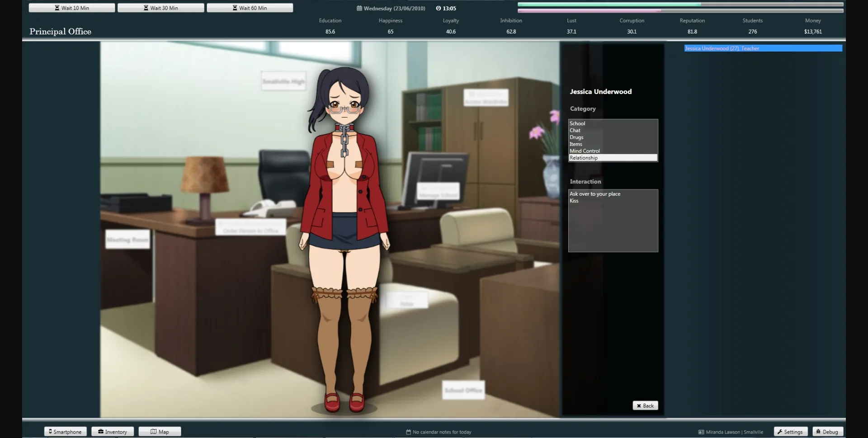Choose the Kiss interaction
This screenshot has height=438, width=868.
tap(574, 201)
